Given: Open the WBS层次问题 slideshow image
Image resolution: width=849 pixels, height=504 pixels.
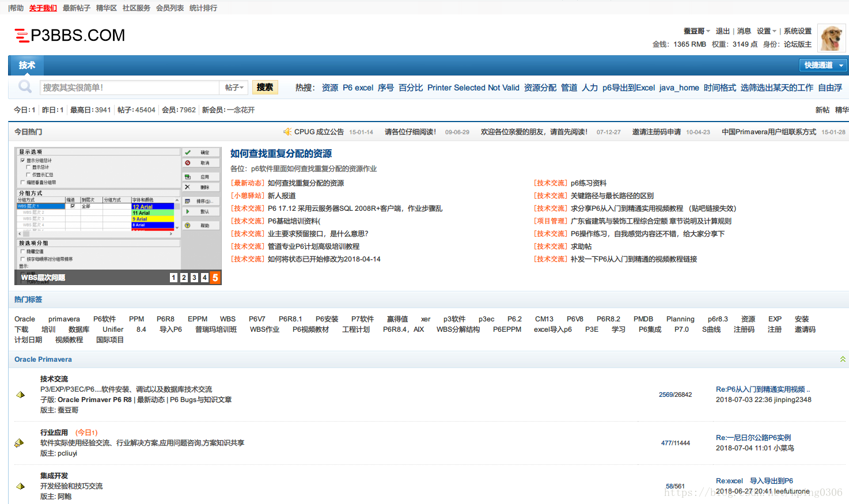Looking at the screenshot, I should point(118,216).
